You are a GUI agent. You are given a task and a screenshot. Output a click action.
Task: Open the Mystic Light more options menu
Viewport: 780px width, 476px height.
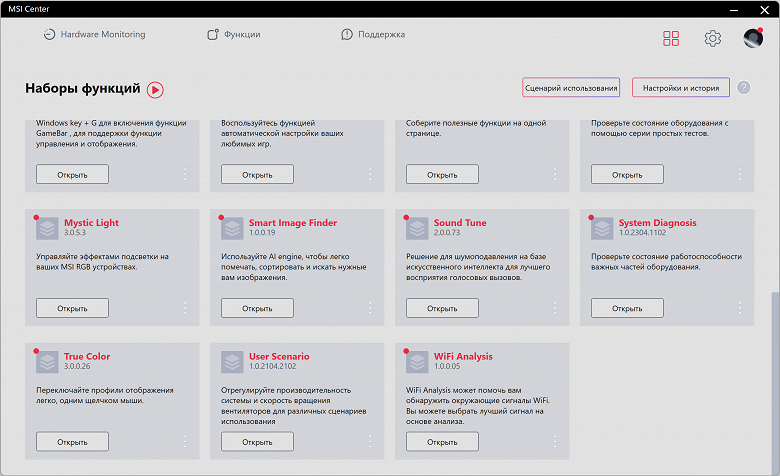pyautogui.click(x=185, y=308)
